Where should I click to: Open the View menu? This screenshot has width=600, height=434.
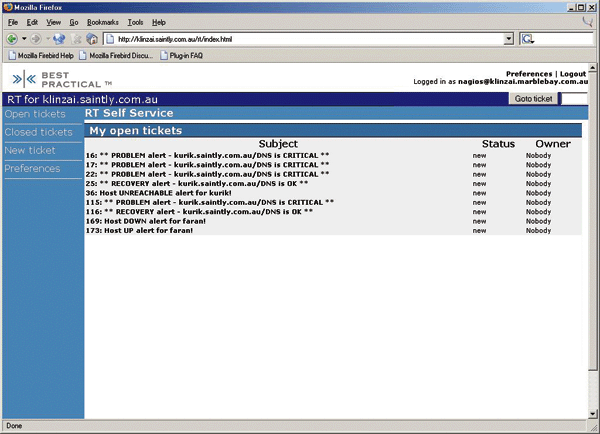point(53,21)
